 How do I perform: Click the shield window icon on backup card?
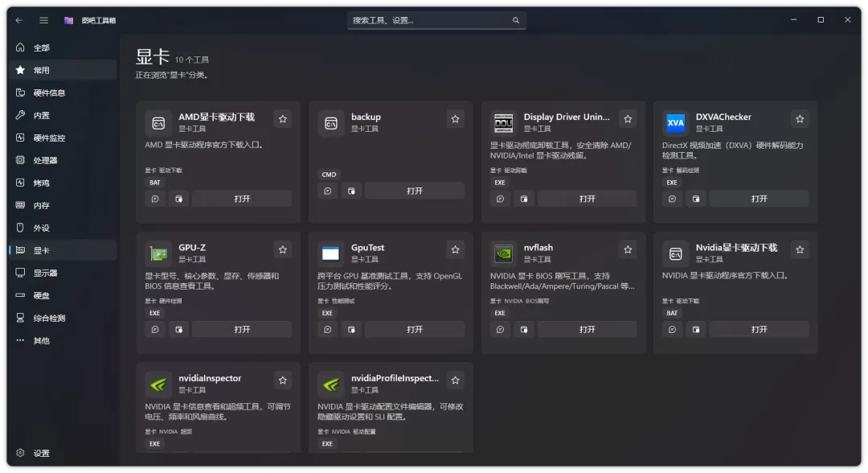[x=351, y=191]
